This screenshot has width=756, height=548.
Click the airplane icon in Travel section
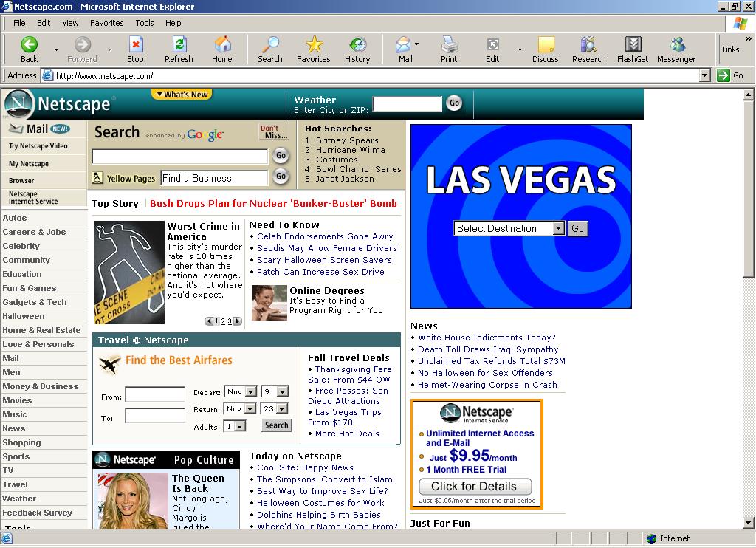point(110,363)
